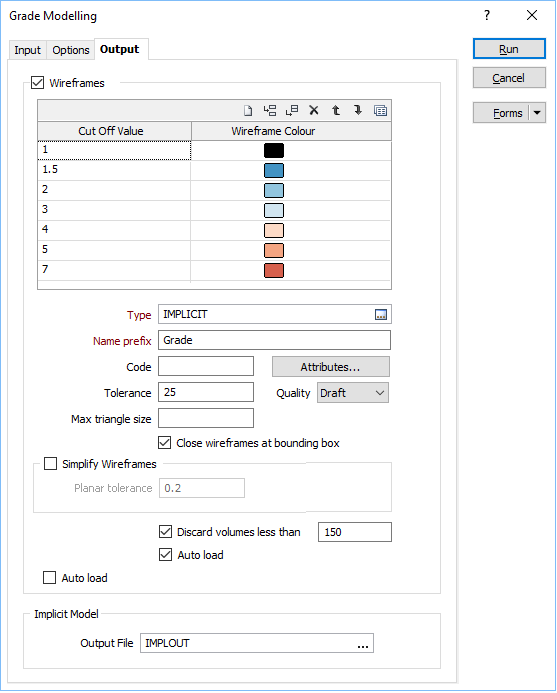Select the Output tab
557x693 pixels.
pos(119,49)
